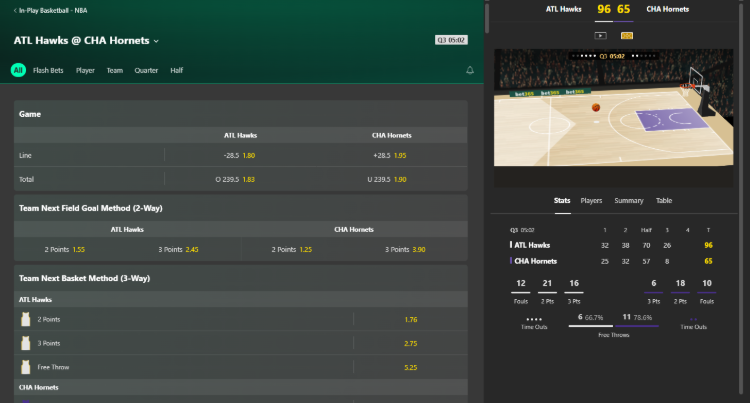Screen dimensions: 750x403
Task: Switch to Quarter markets tab
Action: pyautogui.click(x=146, y=70)
